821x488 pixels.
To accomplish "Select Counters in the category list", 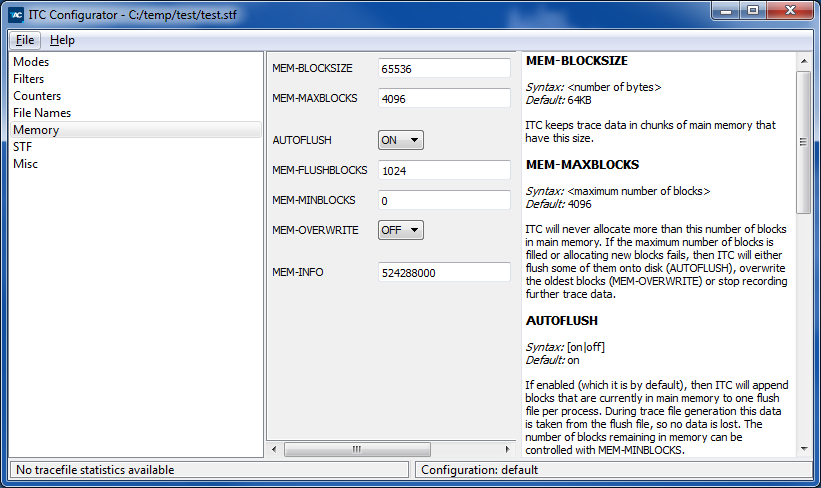I will tap(37, 96).
